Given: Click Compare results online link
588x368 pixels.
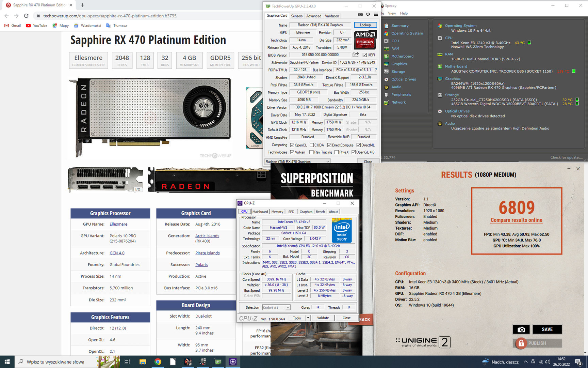Looking at the screenshot, I should click(x=517, y=220).
